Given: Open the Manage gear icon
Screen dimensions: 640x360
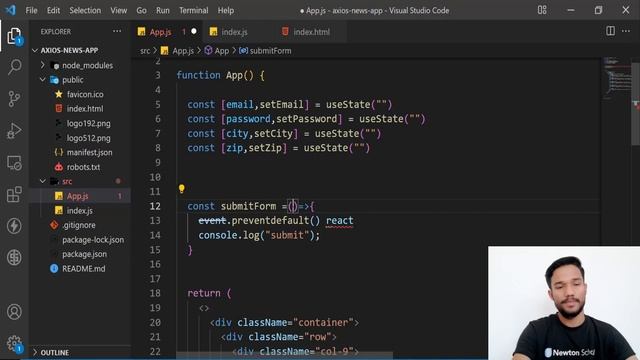Looking at the screenshot, I should [x=14, y=344].
